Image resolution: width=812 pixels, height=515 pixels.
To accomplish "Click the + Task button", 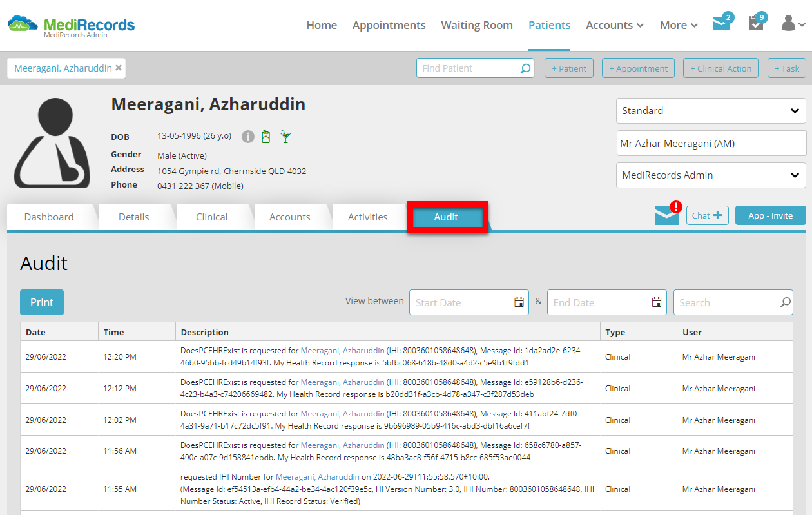I will pyautogui.click(x=787, y=68).
